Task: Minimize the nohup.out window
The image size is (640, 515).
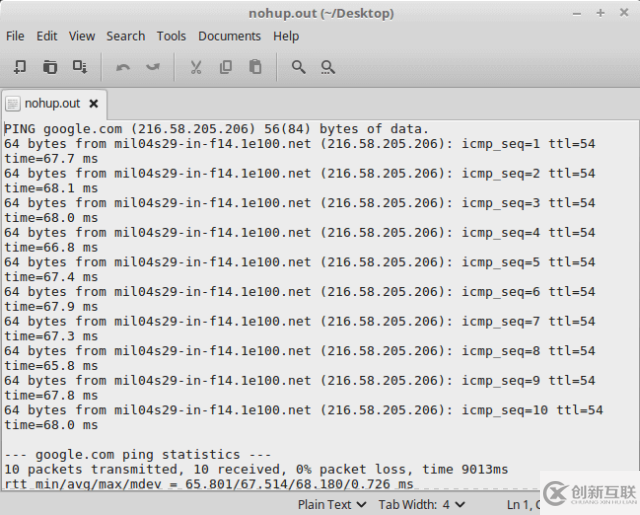Action: point(577,13)
